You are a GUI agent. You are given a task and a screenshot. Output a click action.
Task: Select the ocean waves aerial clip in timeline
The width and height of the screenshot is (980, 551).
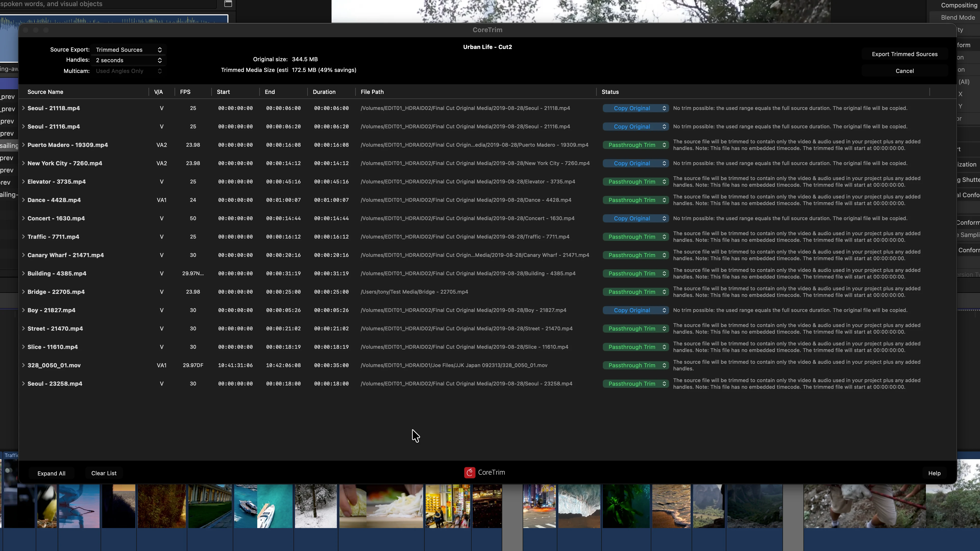(579, 506)
